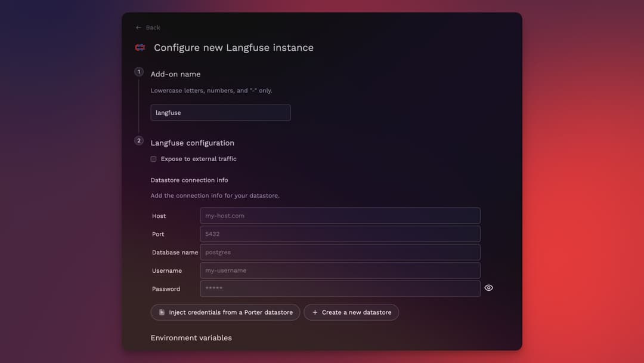Click the Environment variables heading
644x363 pixels.
point(191,337)
